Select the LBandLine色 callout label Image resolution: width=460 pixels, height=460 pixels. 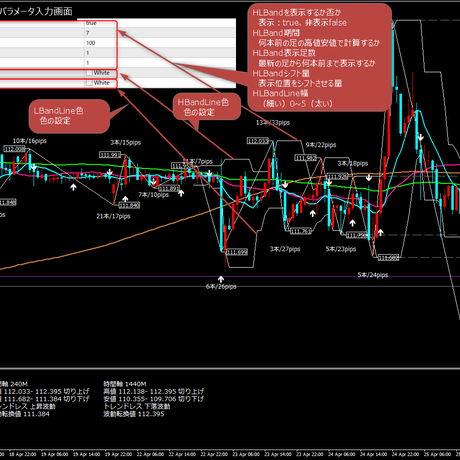click(58, 111)
